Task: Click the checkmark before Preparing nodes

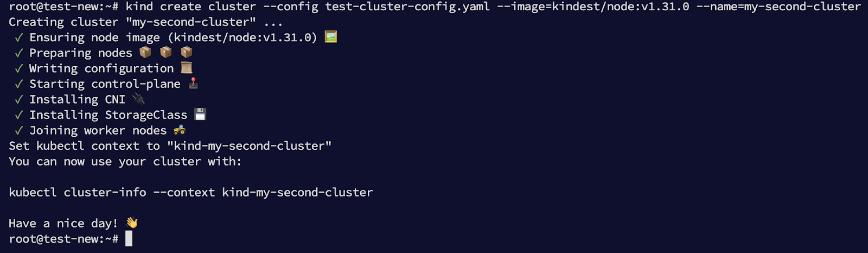Action: coord(19,53)
